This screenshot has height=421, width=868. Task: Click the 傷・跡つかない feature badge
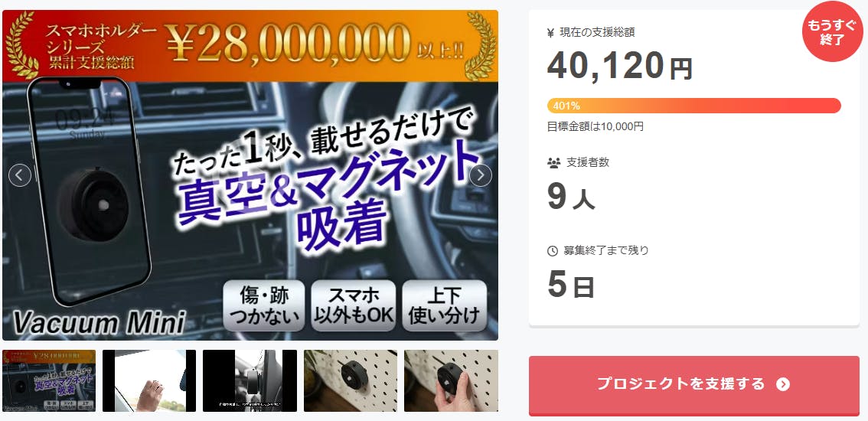264,305
